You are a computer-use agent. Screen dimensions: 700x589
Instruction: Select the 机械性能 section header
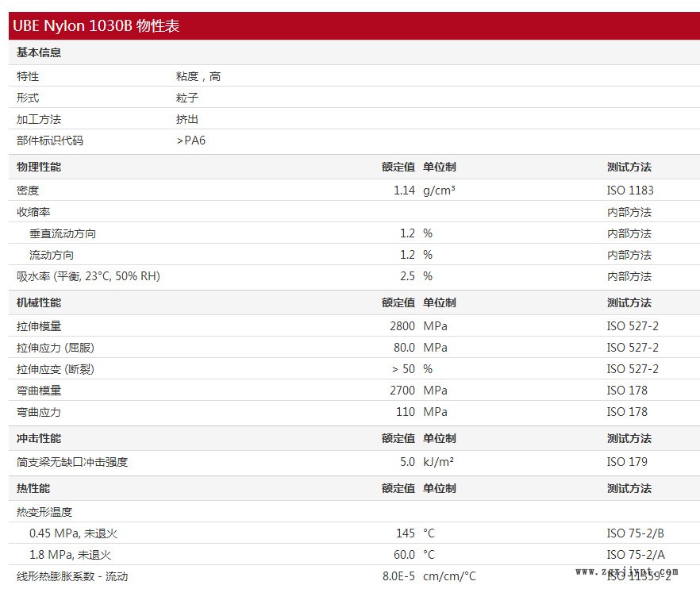coord(39,302)
